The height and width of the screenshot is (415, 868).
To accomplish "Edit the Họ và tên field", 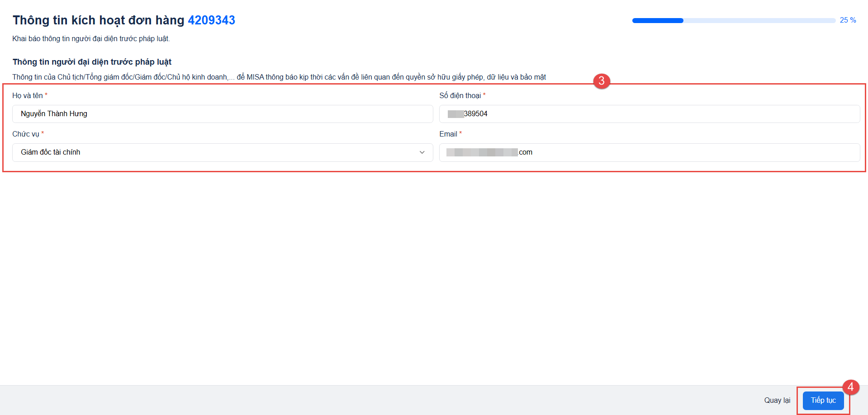I will click(223, 114).
